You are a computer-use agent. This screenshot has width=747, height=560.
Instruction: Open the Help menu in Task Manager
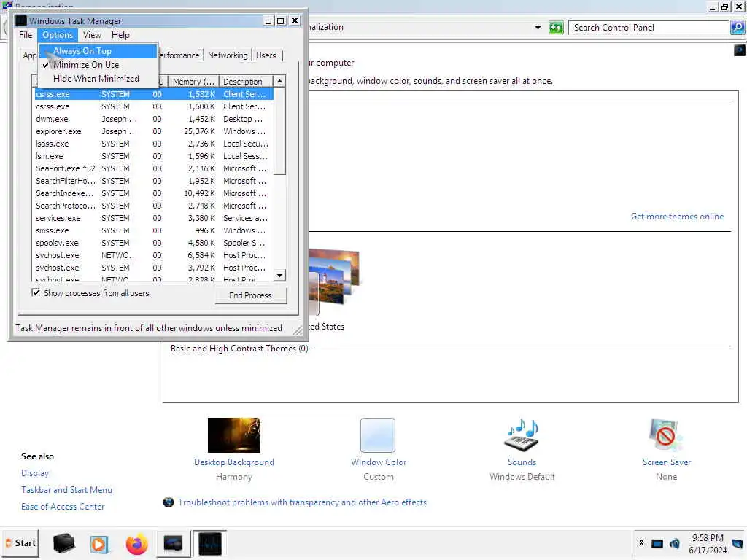coord(120,35)
